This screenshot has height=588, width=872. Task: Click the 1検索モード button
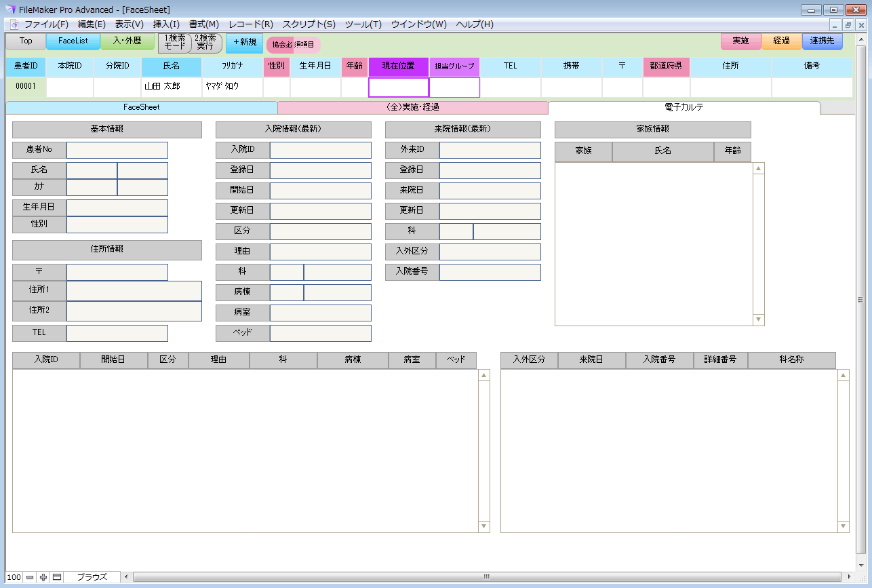[175, 43]
